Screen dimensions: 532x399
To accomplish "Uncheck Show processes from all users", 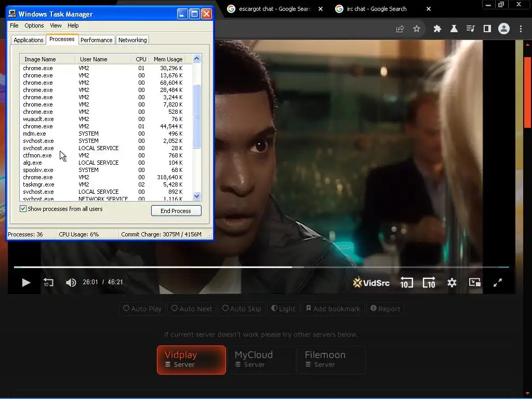I will pos(23,209).
